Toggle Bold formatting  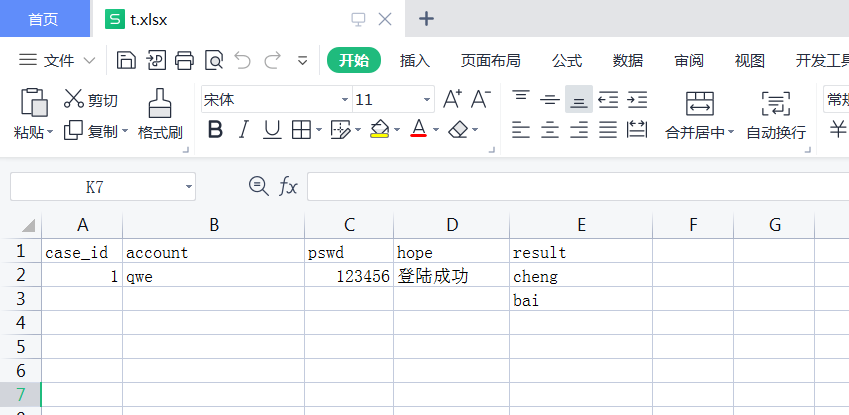coord(215,129)
